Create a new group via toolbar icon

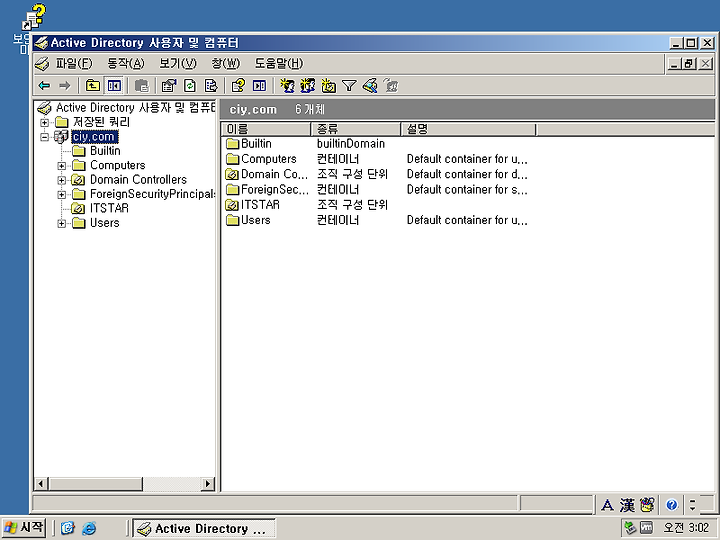pyautogui.click(x=308, y=85)
